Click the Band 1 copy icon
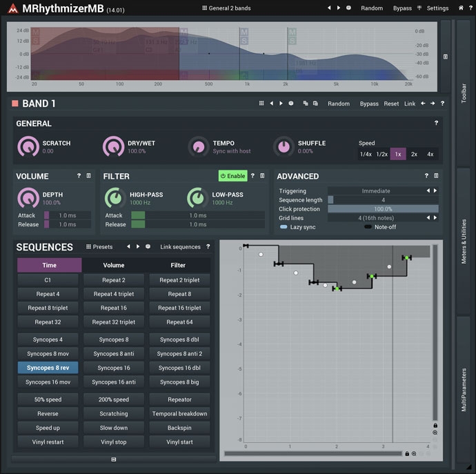The width and height of the screenshot is (476, 474). coord(305,103)
